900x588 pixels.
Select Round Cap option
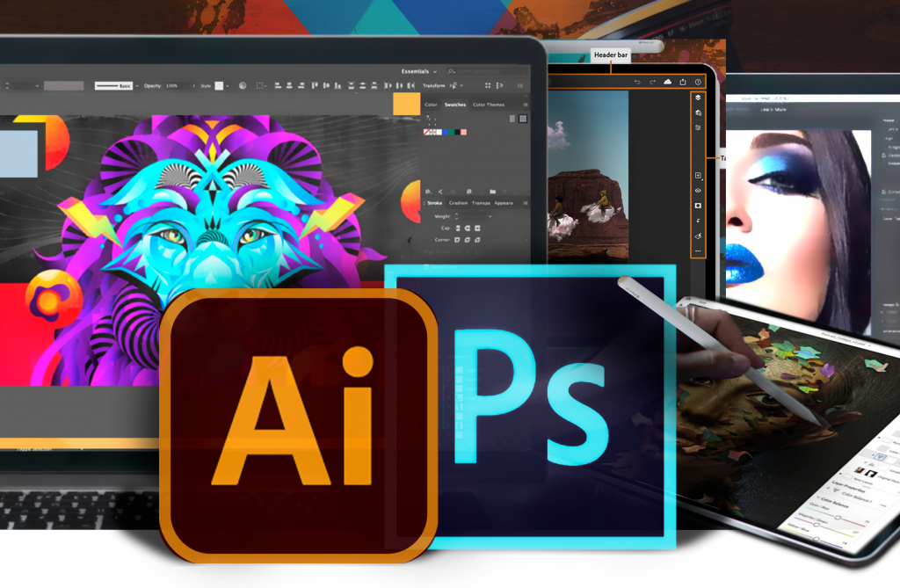click(468, 228)
